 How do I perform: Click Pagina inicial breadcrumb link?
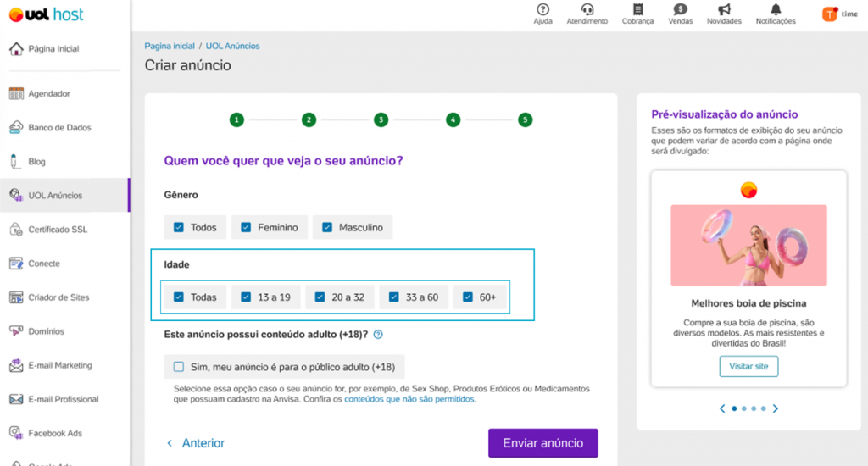coord(170,46)
